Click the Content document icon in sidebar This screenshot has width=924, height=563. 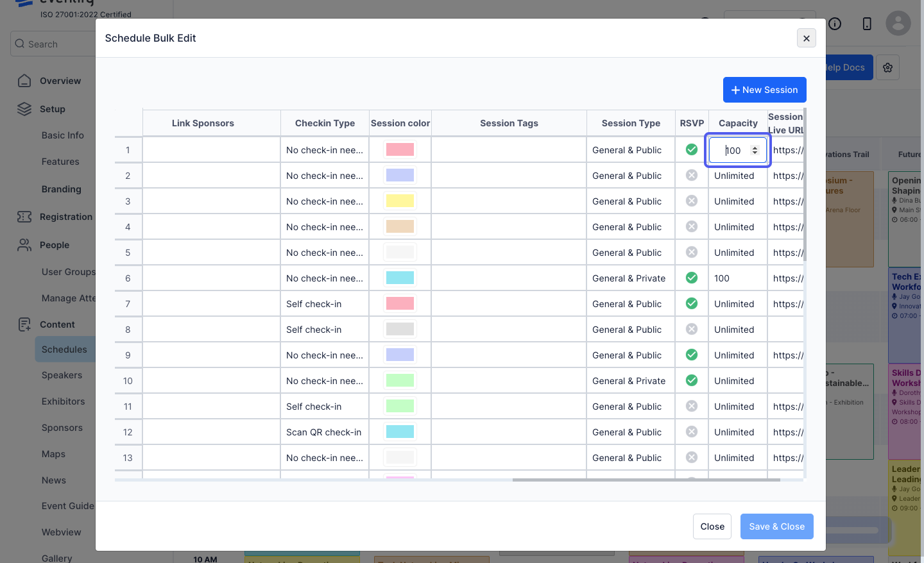24,324
